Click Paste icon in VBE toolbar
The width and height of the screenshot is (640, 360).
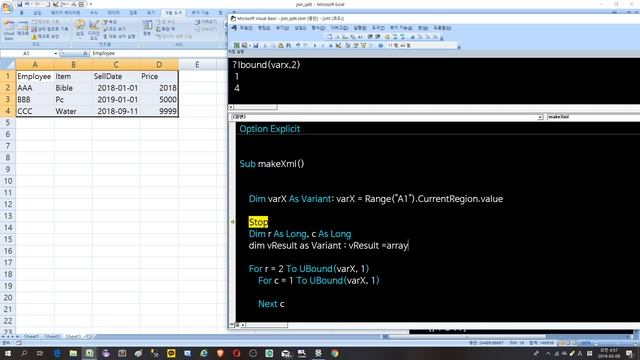(280, 45)
